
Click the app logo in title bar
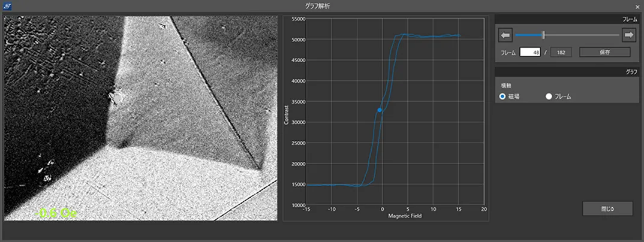tap(6, 6)
